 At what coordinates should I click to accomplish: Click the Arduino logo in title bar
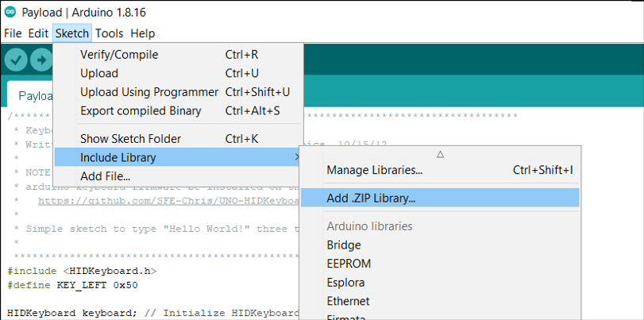coord(10,13)
